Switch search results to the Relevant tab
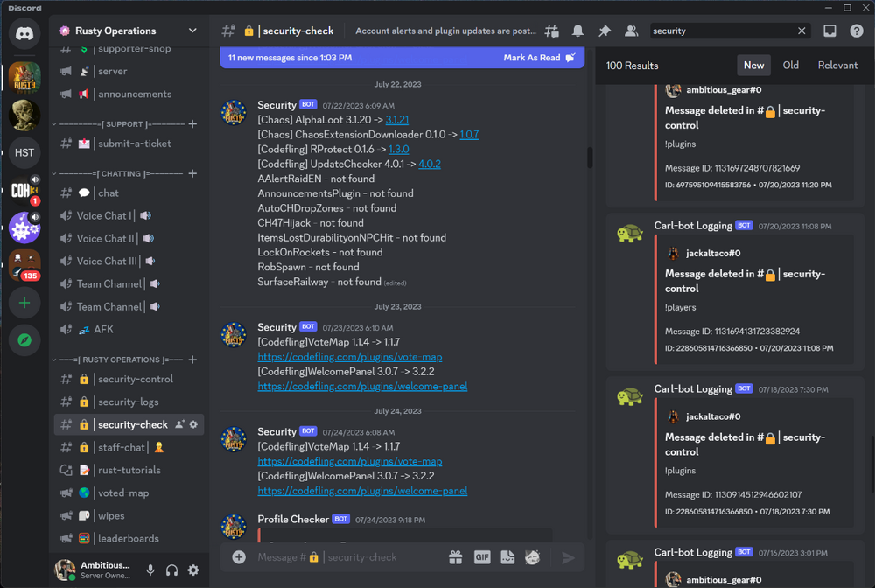The image size is (875, 588). (x=837, y=65)
